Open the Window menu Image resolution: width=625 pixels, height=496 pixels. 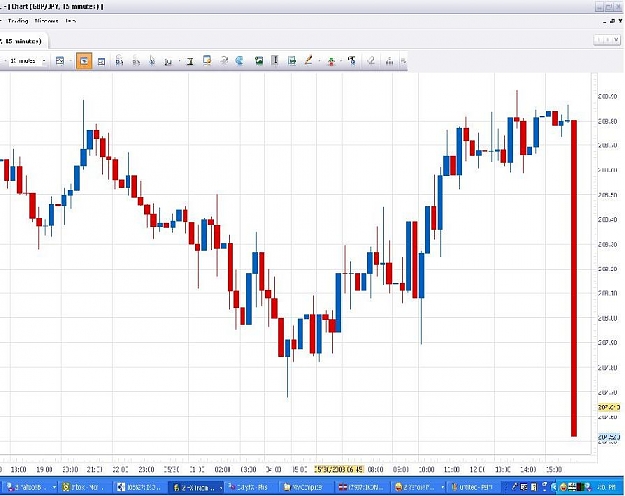[46, 21]
